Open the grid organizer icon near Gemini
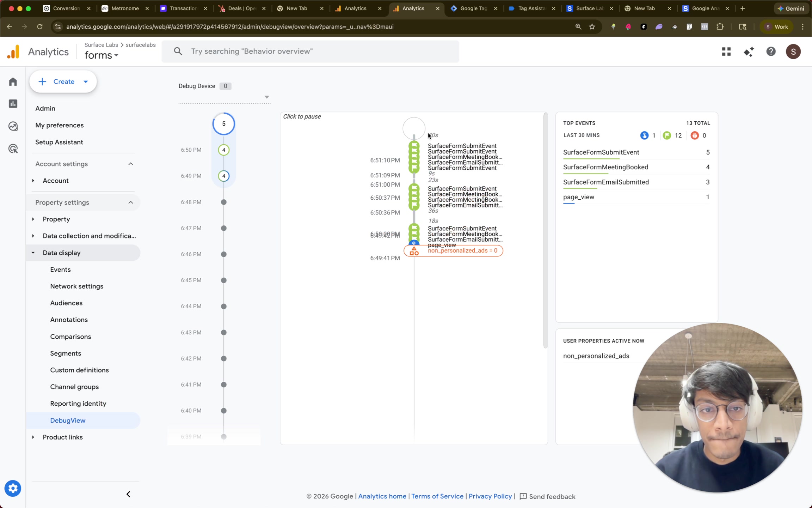The image size is (812, 508). [726, 52]
